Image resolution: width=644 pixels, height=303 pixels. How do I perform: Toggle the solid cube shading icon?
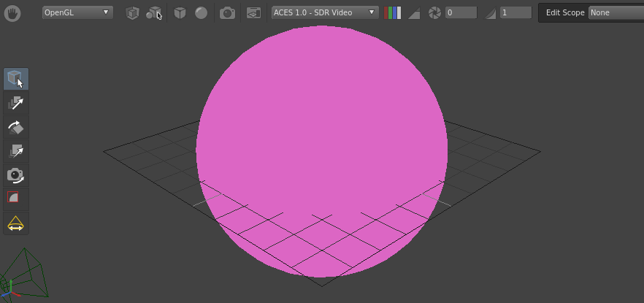point(180,13)
